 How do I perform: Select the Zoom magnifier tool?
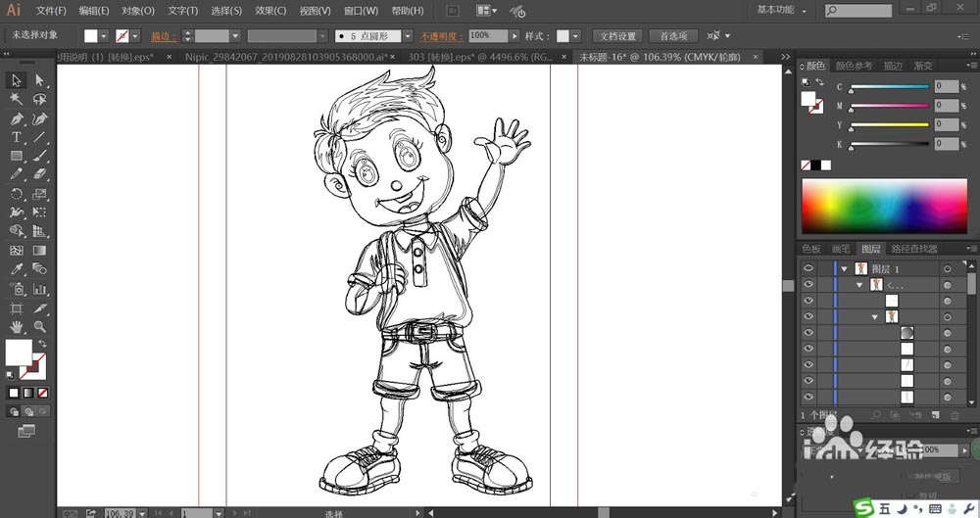[x=39, y=326]
